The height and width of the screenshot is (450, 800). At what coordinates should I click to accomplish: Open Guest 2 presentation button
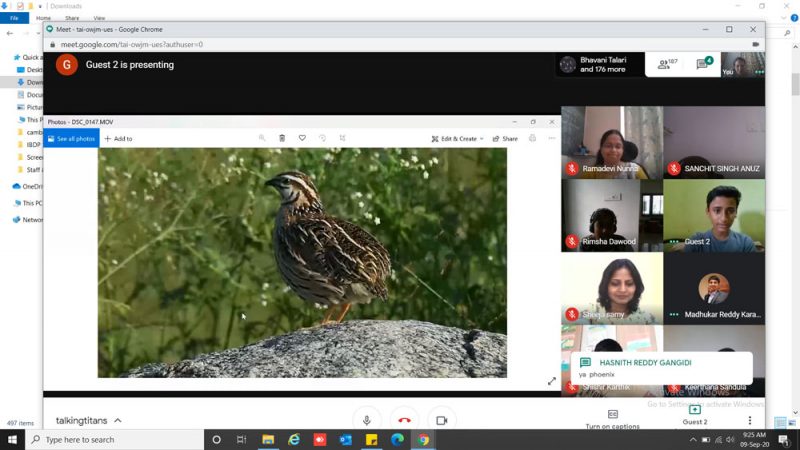coord(695,415)
